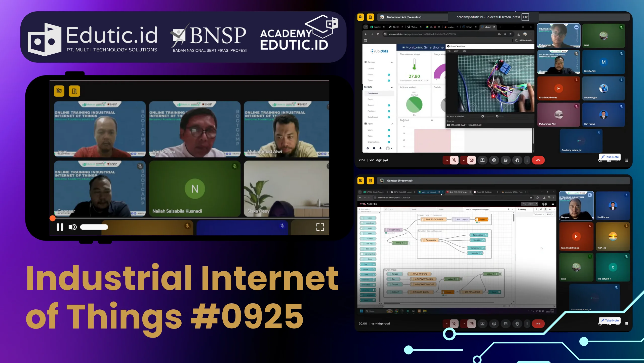
Task: Adjust the volume slider on phone player
Action: point(94,227)
